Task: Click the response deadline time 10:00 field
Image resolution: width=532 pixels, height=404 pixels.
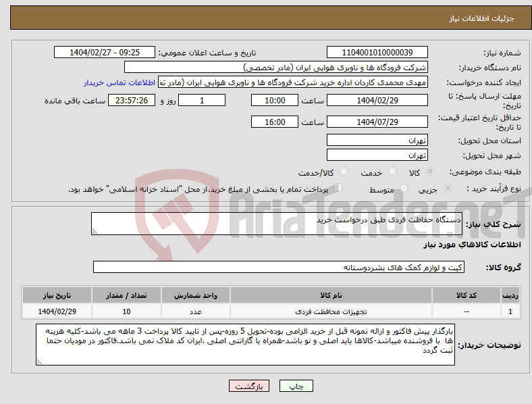Action: [x=275, y=101]
